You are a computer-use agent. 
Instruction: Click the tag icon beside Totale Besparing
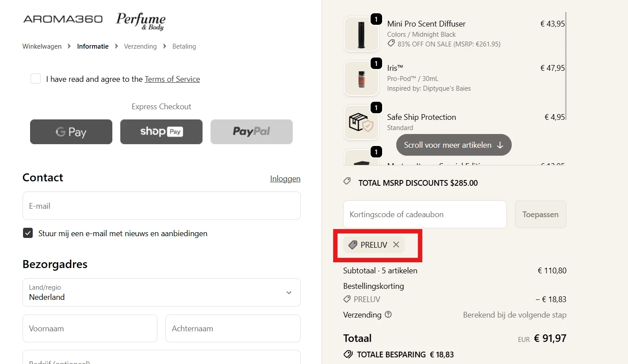pos(348,354)
